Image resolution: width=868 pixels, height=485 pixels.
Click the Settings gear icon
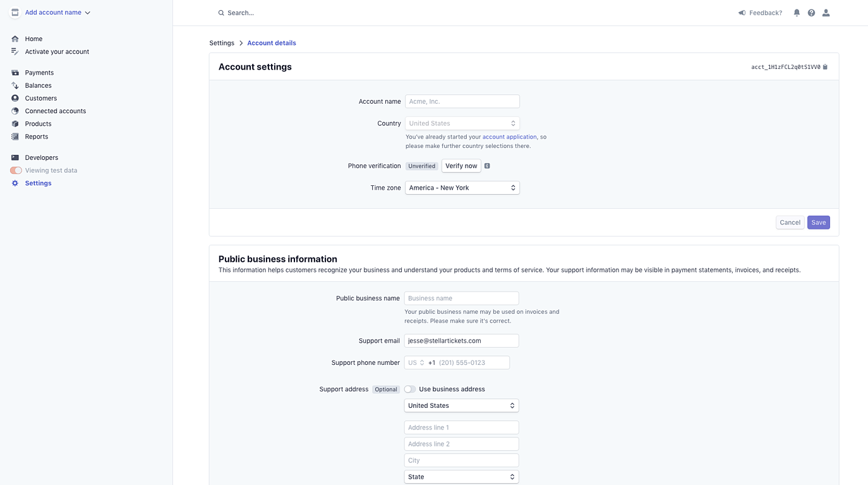pyautogui.click(x=15, y=183)
